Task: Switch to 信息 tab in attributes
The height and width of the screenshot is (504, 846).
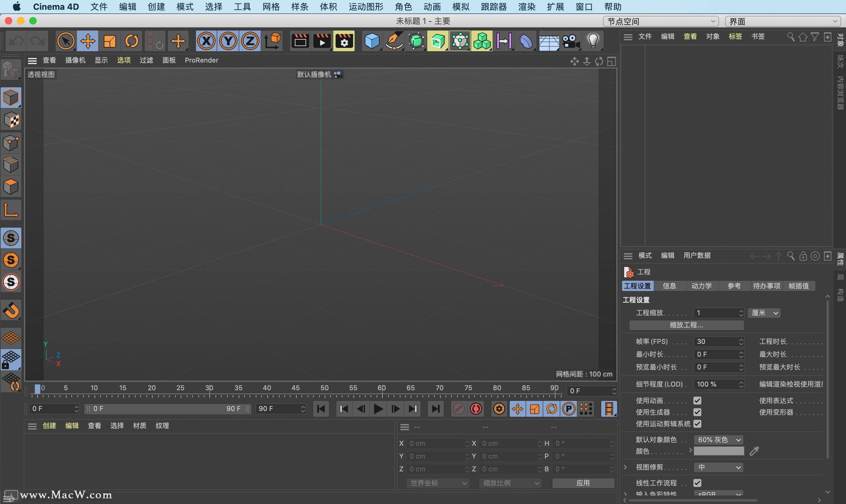Action: pyautogui.click(x=669, y=286)
